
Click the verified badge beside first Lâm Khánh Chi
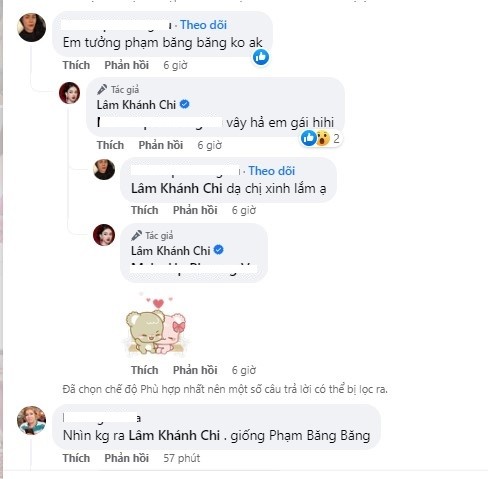[184, 104]
